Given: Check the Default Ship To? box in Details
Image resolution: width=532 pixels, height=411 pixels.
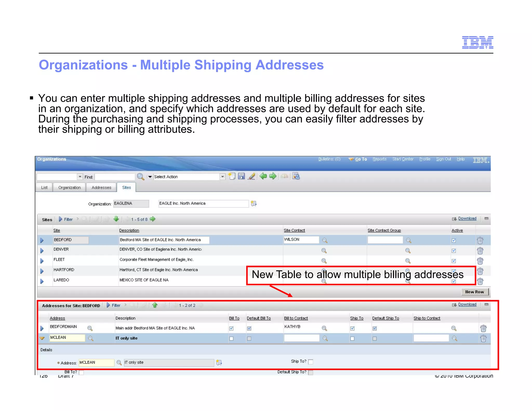Looking at the screenshot, I should [x=310, y=372].
